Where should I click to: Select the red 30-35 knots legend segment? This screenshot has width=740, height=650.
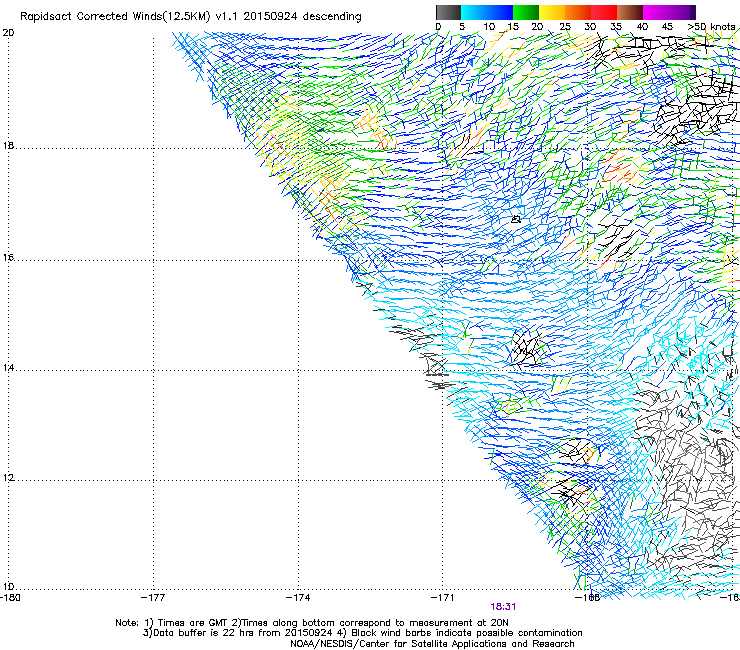coord(604,12)
